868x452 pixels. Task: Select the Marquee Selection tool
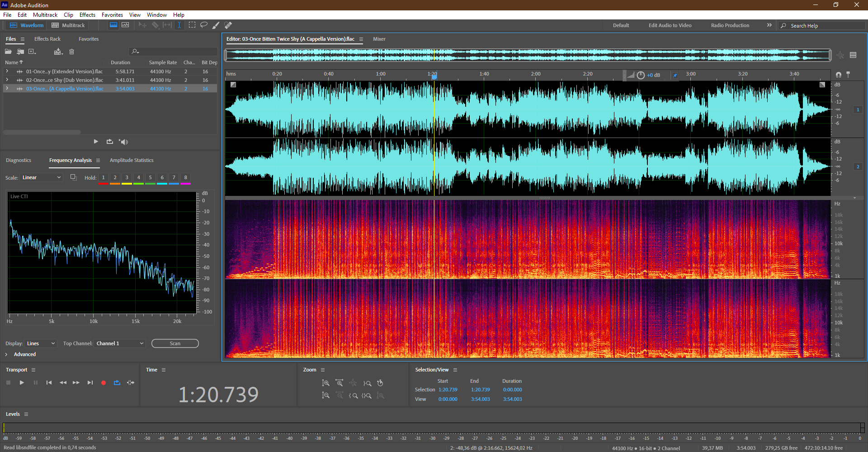pos(192,25)
